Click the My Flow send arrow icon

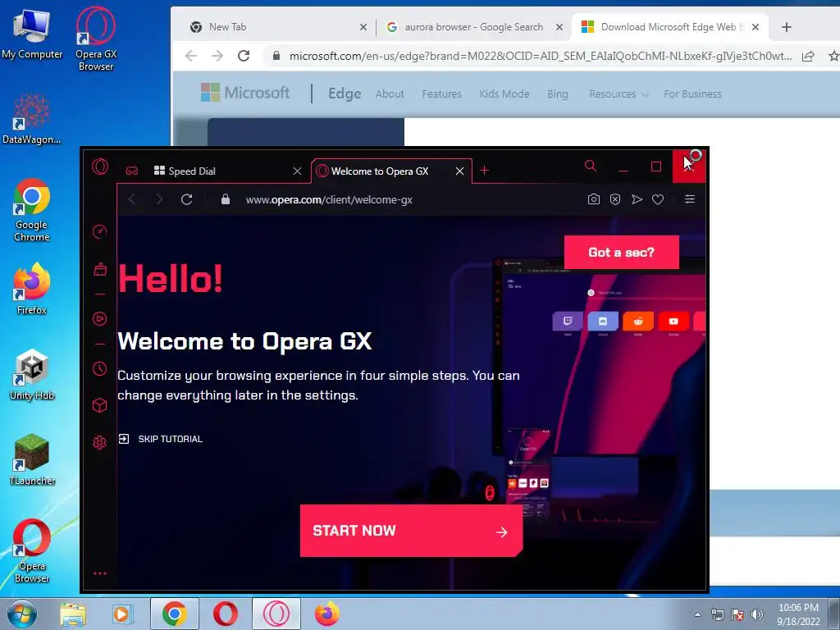tap(637, 199)
